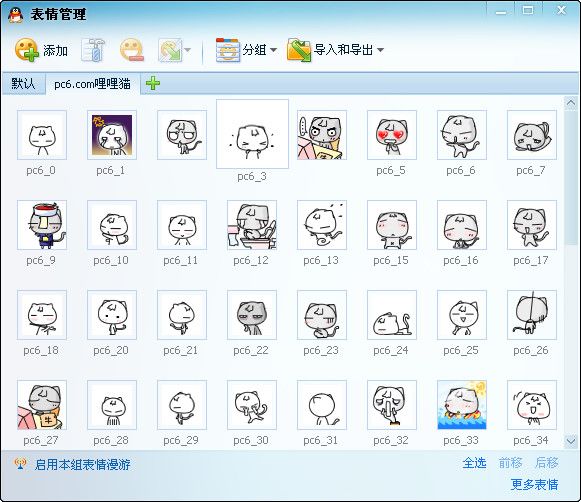Image resolution: width=581 pixels, height=502 pixels.
Task: Select emoticon thumbnail pc6_32
Action: pos(392,405)
